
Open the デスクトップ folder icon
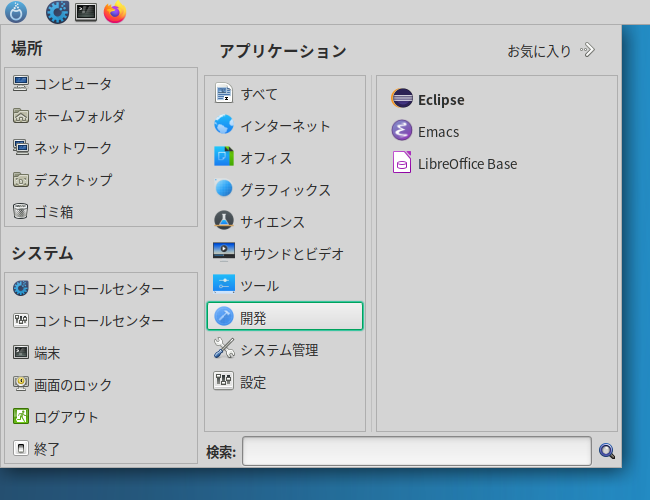click(21, 180)
